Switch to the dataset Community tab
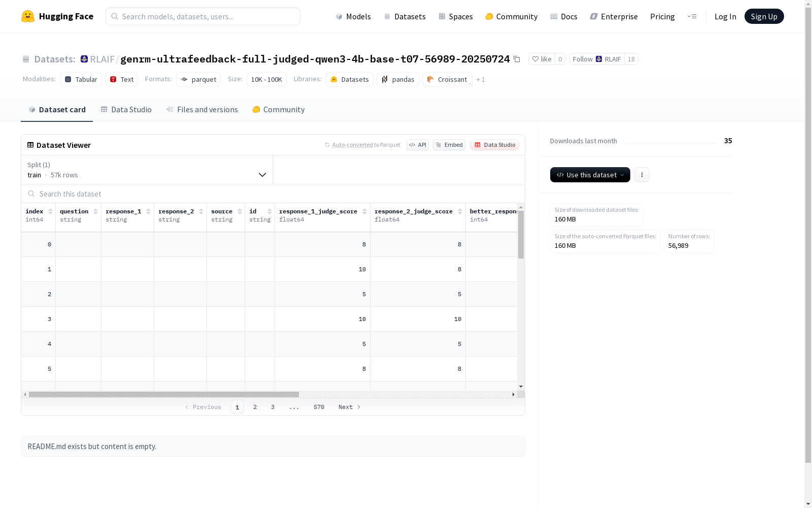812x508 pixels. 279,110
